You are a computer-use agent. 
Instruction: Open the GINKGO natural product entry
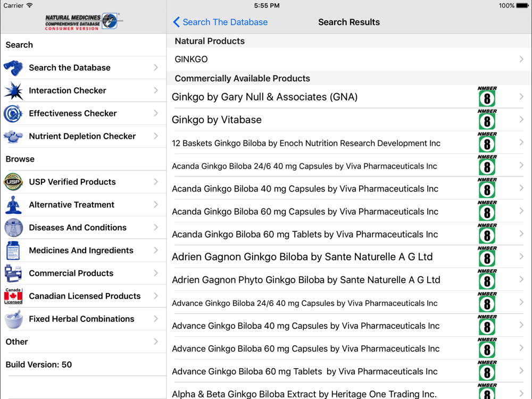[x=349, y=59]
